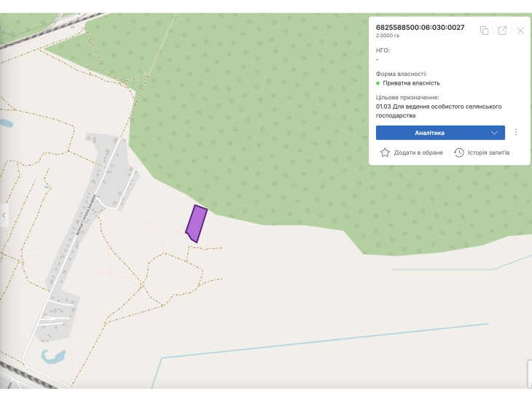This screenshot has width=532, height=399.
Task: Open the three-dot more options menu
Action: point(516,133)
